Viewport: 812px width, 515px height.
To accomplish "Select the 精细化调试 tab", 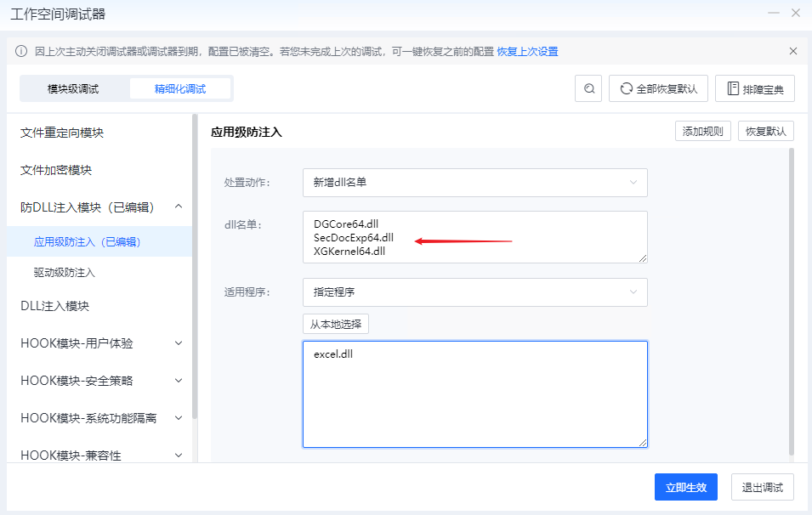I will 179,88.
